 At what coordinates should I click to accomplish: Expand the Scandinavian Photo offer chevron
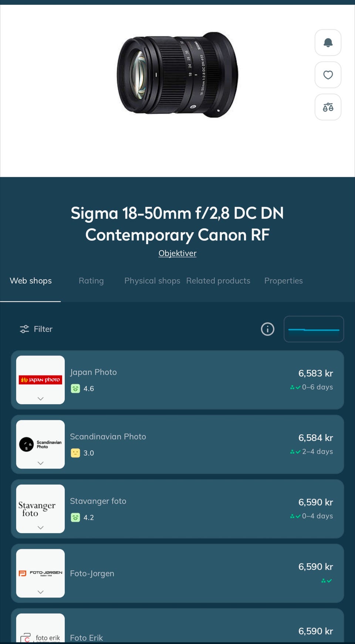click(x=41, y=463)
